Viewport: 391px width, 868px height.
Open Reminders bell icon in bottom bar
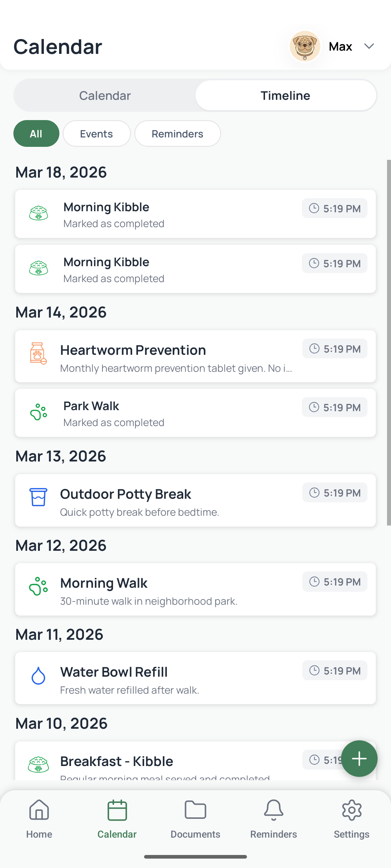click(x=274, y=810)
